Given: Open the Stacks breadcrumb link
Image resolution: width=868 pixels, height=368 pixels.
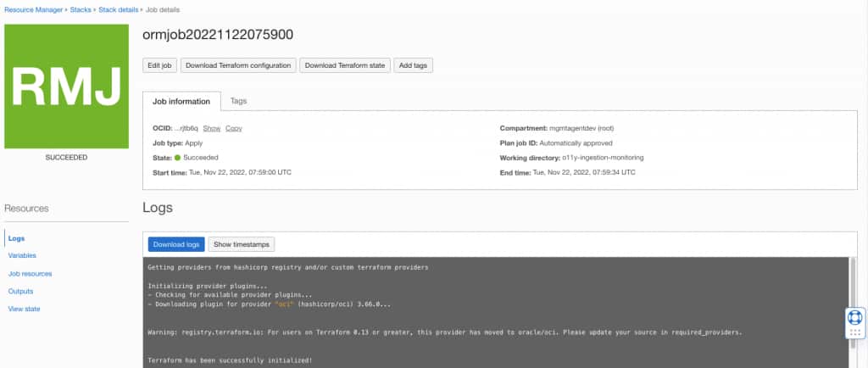Looking at the screenshot, I should pyautogui.click(x=81, y=10).
